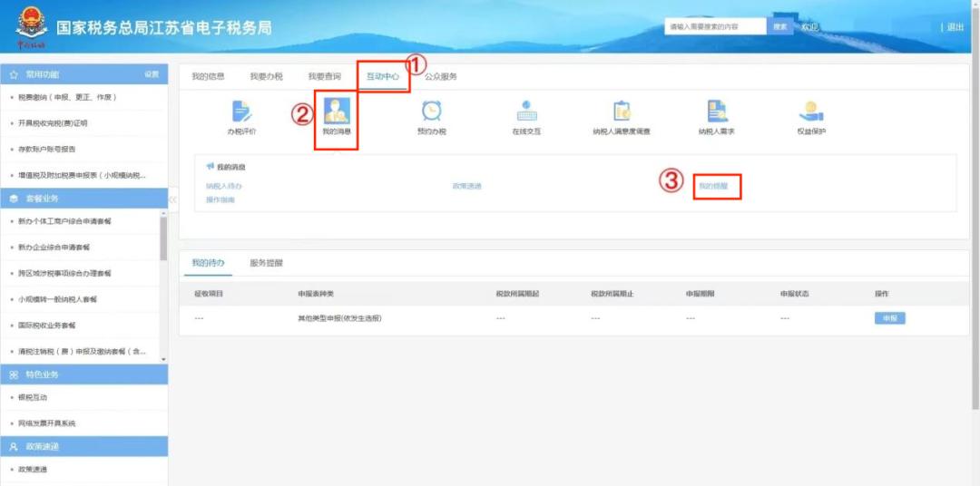
Task: Open 小规模转一般纳税人套餐
Action: (57, 299)
